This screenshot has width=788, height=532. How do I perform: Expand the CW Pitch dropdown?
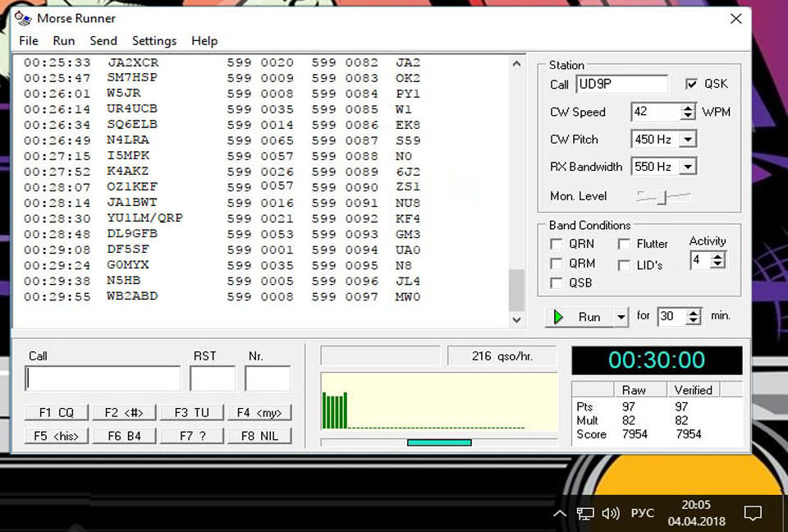688,140
